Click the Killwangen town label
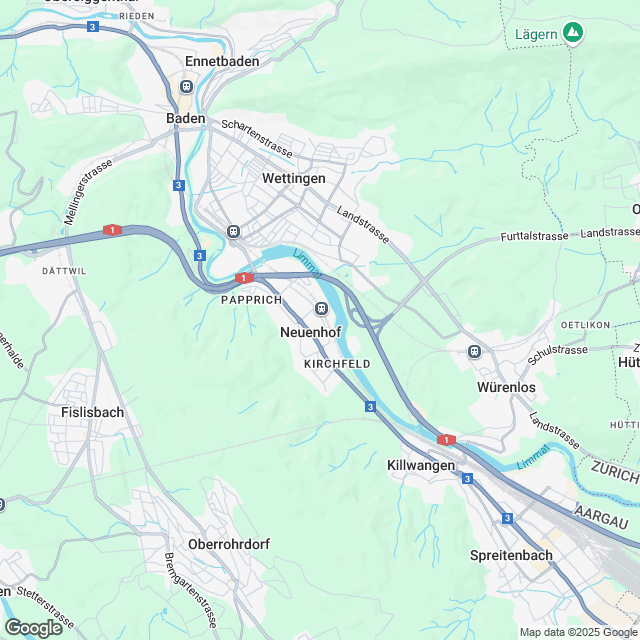 (421, 465)
